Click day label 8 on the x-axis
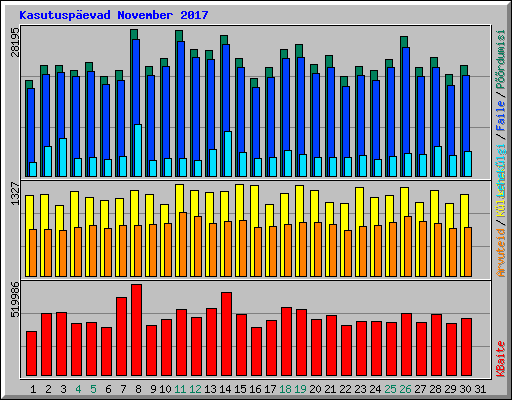 point(138,389)
